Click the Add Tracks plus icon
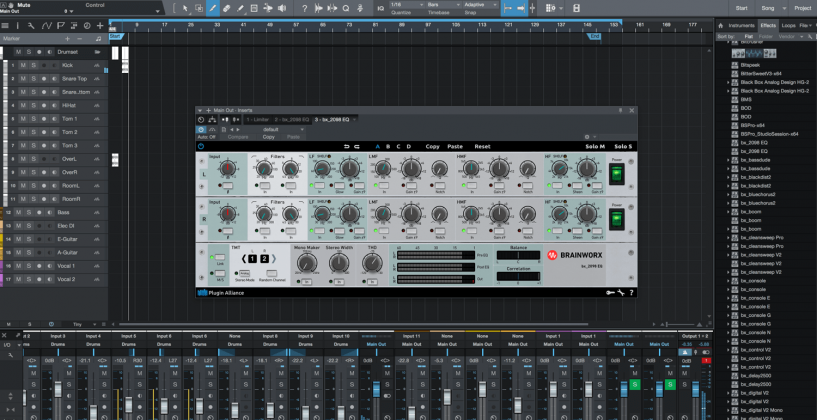 pos(100,26)
